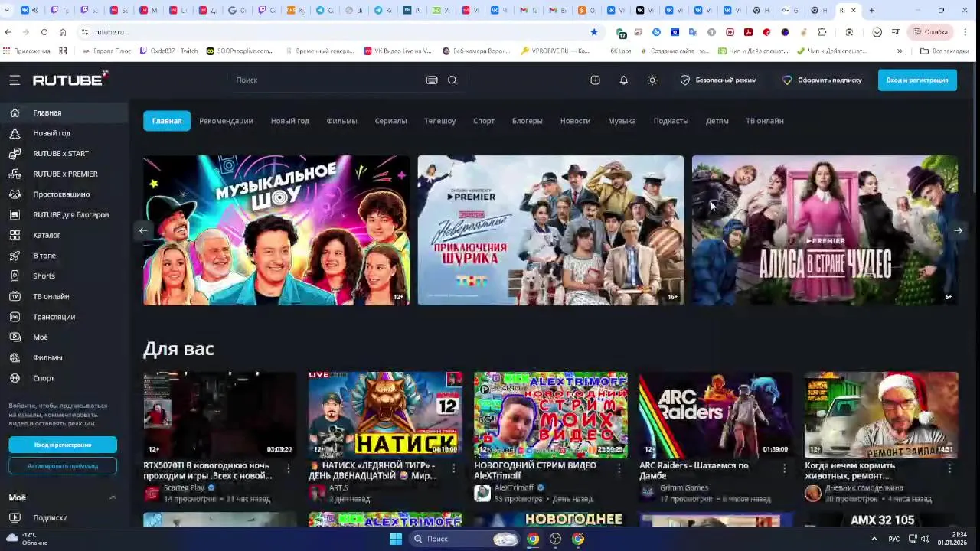This screenshot has width=980, height=551.
Task: Open the on-screen keyboard icon in search
Action: click(432, 80)
